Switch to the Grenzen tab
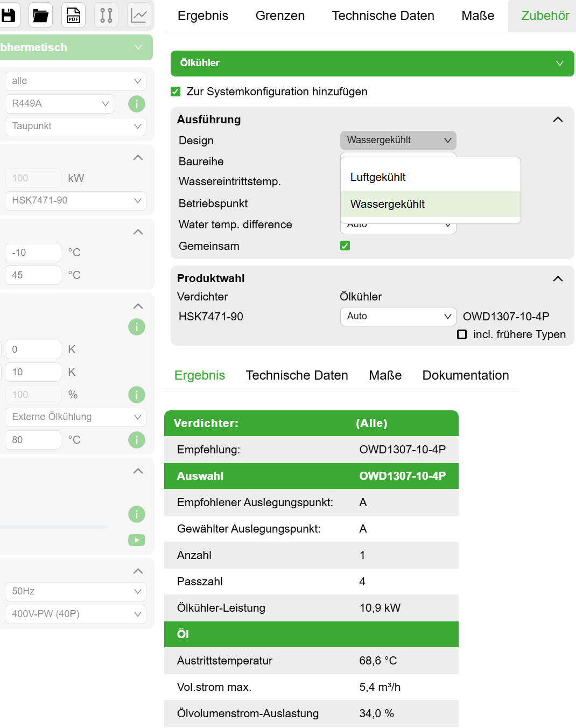 [x=279, y=16]
